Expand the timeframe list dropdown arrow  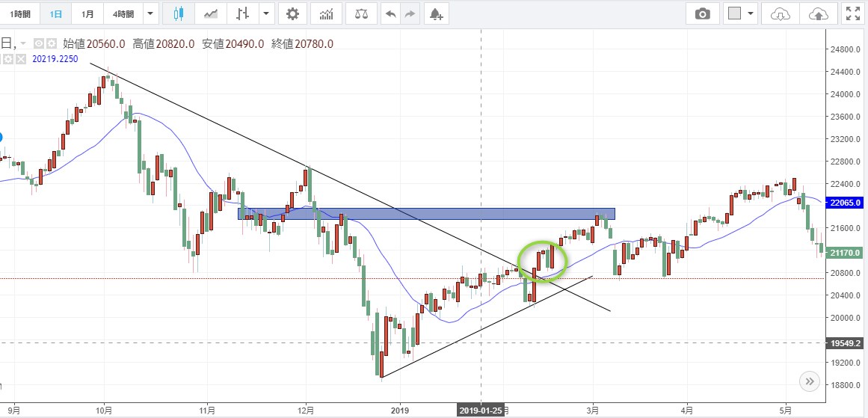pyautogui.click(x=150, y=14)
